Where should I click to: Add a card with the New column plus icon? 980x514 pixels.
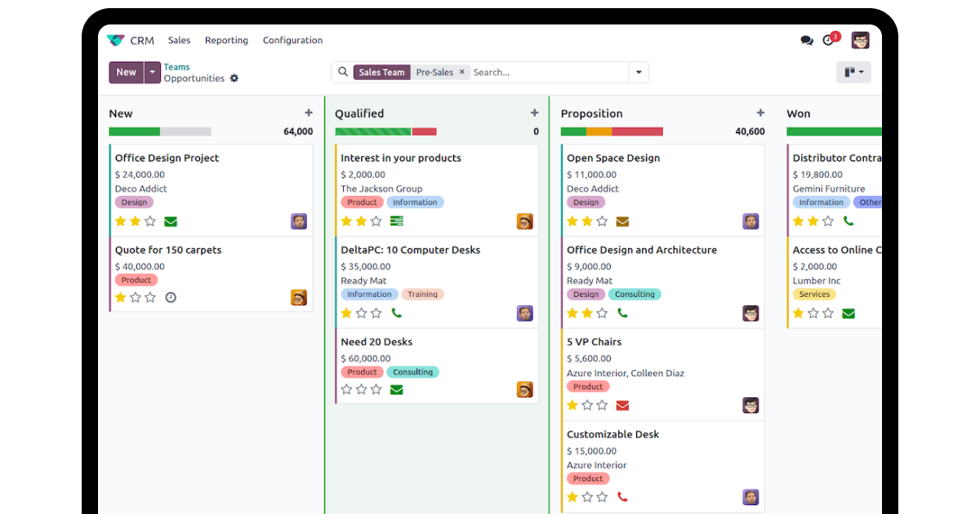[309, 113]
